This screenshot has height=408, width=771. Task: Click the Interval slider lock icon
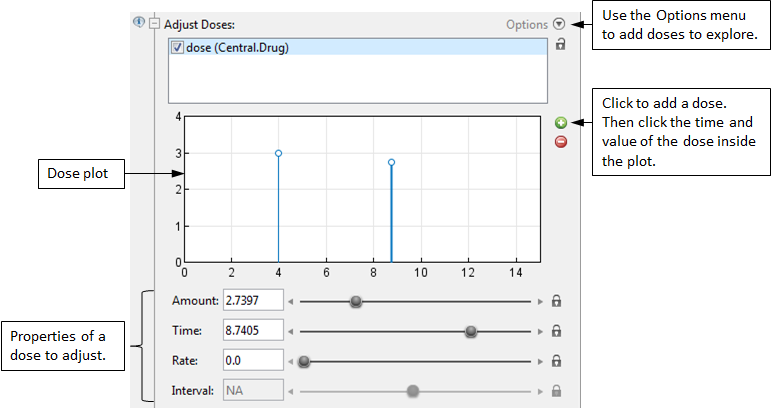pyautogui.click(x=556, y=391)
